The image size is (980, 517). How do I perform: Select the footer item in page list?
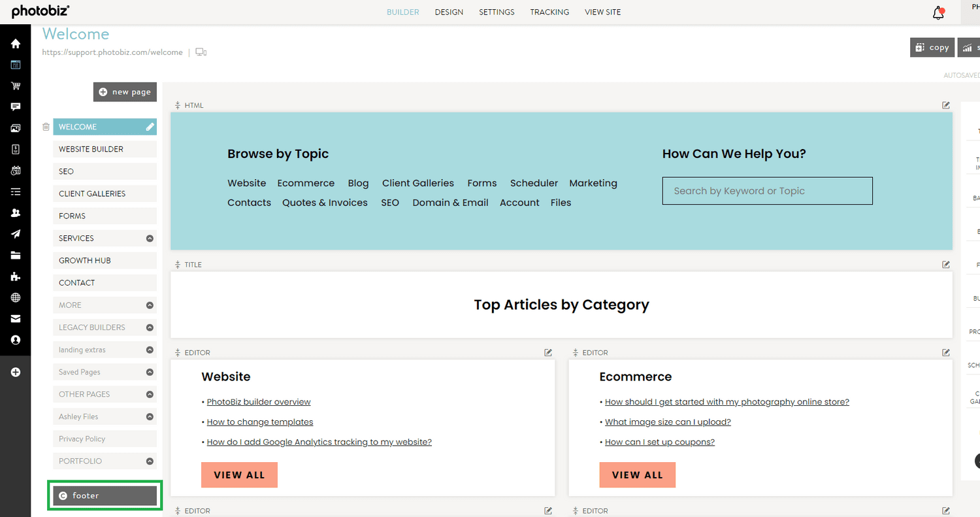coord(105,496)
